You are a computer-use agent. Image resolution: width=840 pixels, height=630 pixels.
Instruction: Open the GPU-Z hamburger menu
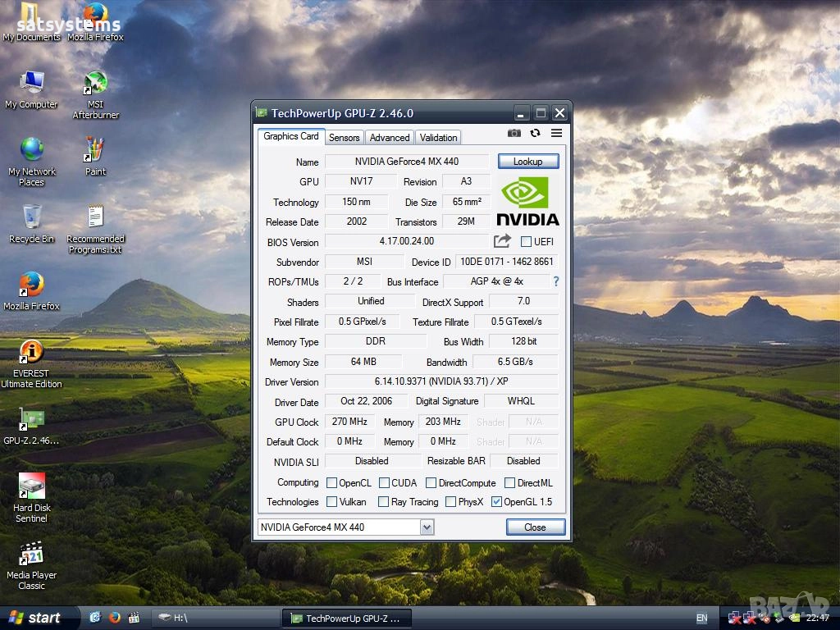557,133
